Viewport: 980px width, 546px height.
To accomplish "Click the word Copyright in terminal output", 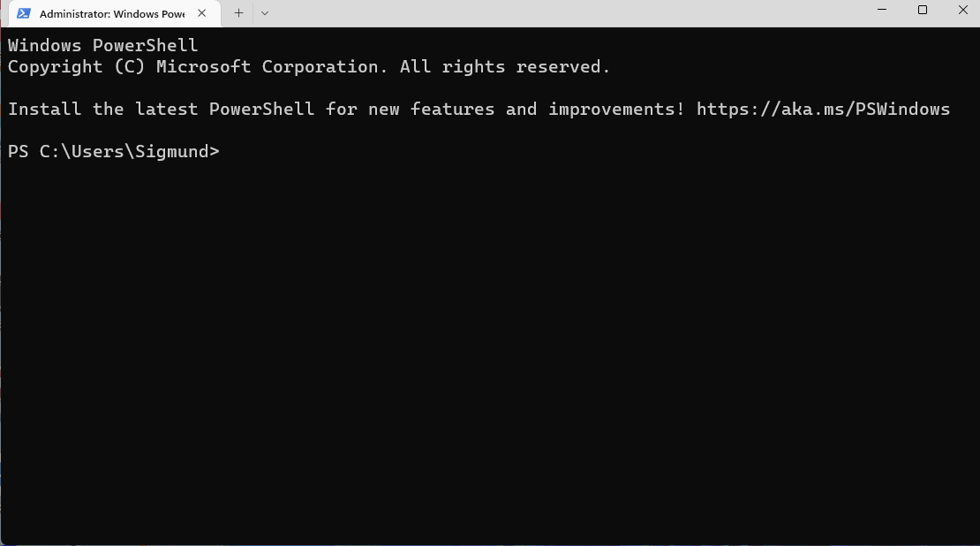I will click(x=55, y=67).
